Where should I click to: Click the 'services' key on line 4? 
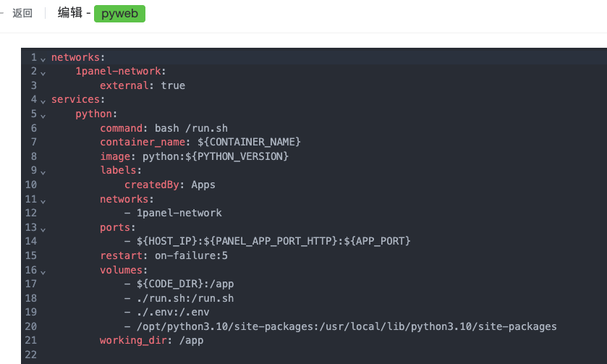75,99
